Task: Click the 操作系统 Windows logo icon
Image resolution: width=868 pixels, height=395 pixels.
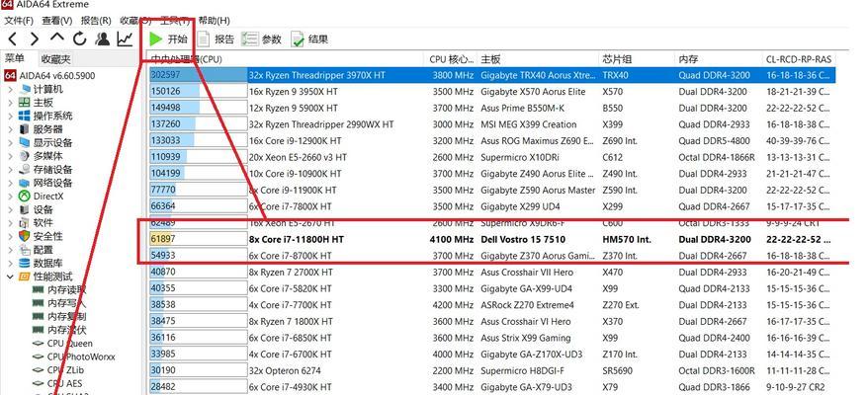Action: [25, 116]
